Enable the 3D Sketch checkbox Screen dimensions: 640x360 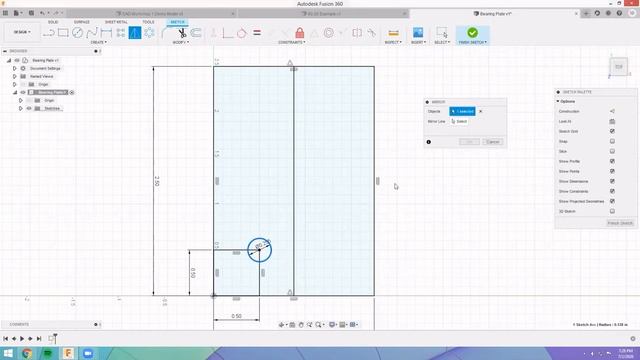[x=612, y=211]
